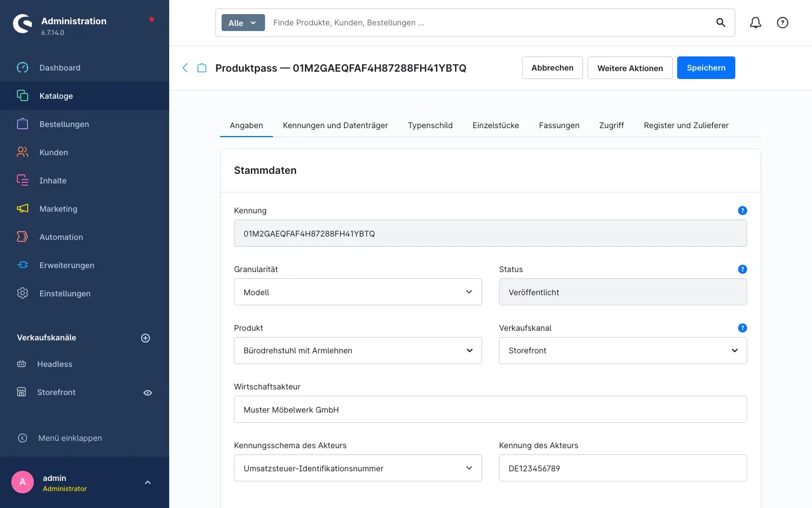Save with the Speichern button
This screenshot has width=812, height=508.
point(706,68)
